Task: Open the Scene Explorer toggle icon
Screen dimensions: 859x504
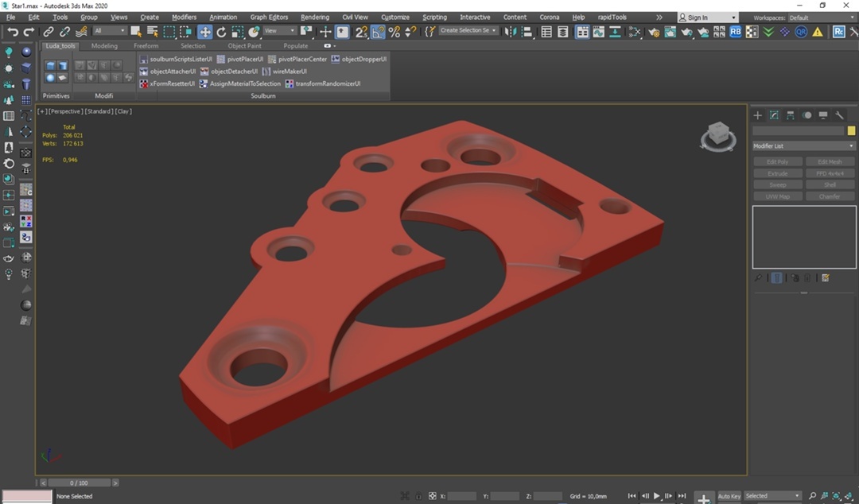Action: click(x=546, y=32)
